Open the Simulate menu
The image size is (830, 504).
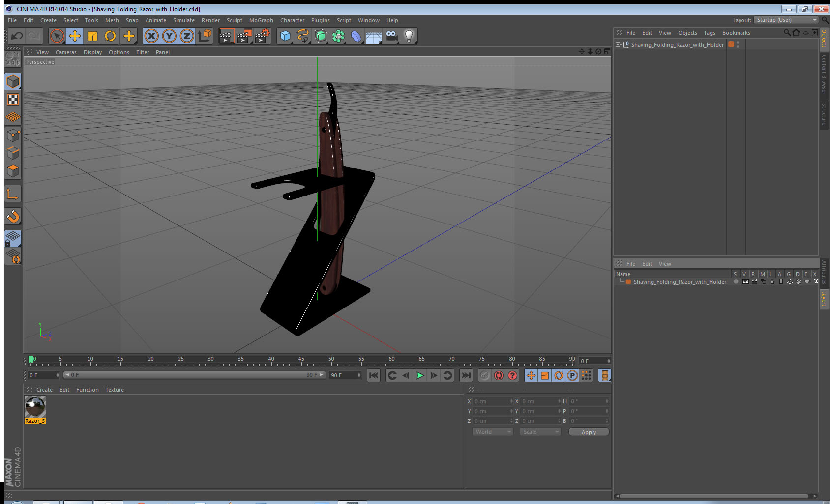pos(183,20)
